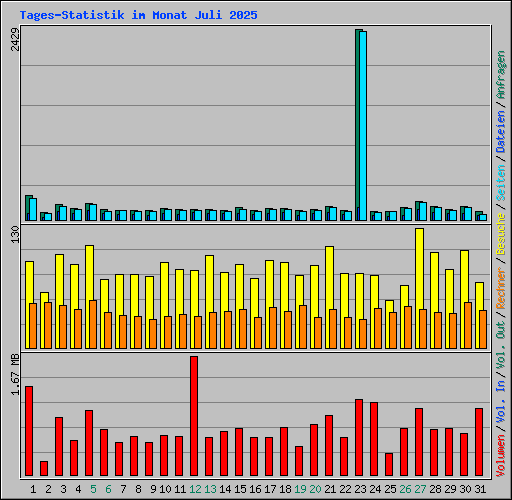Click day label "2" on the x-axis

(48, 489)
